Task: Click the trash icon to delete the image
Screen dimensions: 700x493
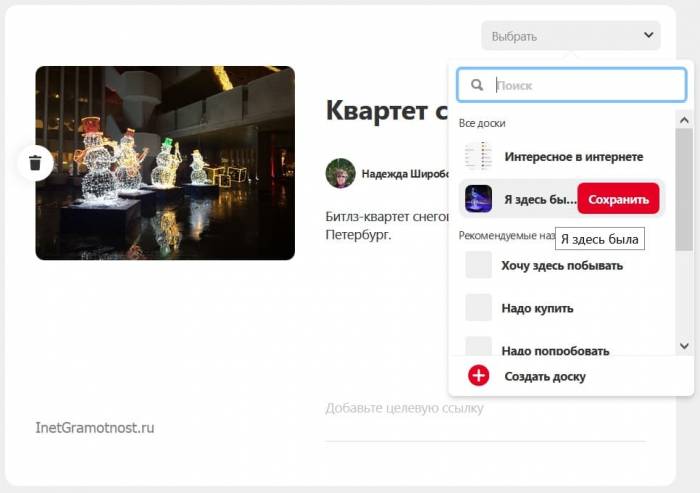Action: click(x=35, y=162)
